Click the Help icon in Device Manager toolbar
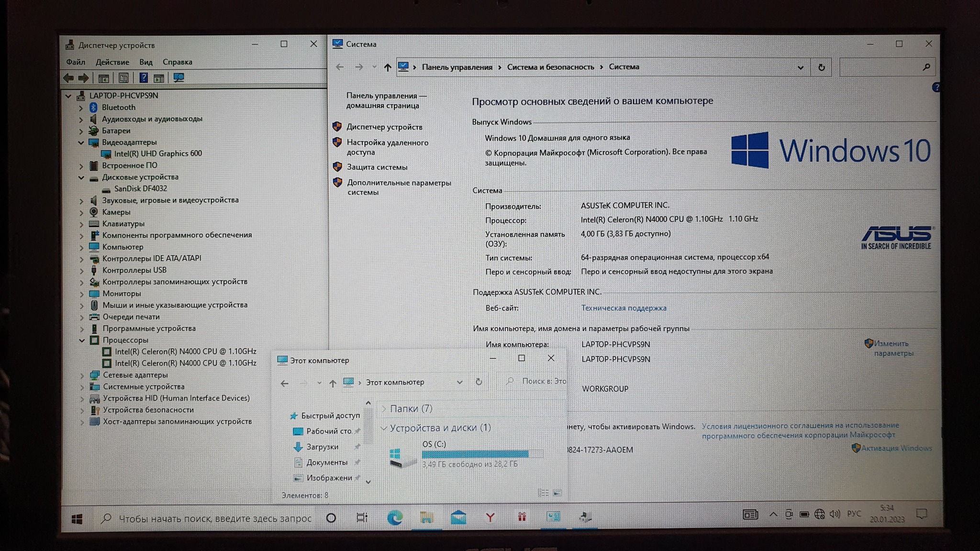Screen dimensions: 980x551 (x=143, y=78)
